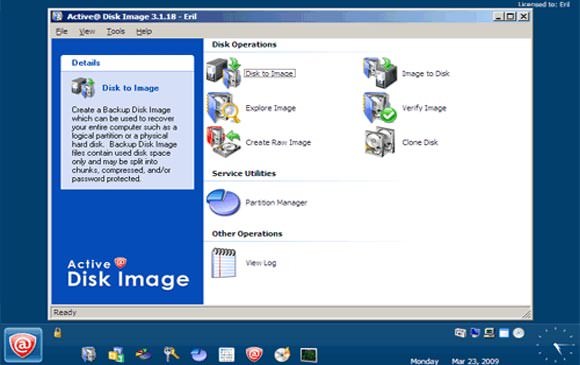Click the computer system tray icon
Image resolution: width=580 pixels, height=365 pixels.
click(x=489, y=333)
